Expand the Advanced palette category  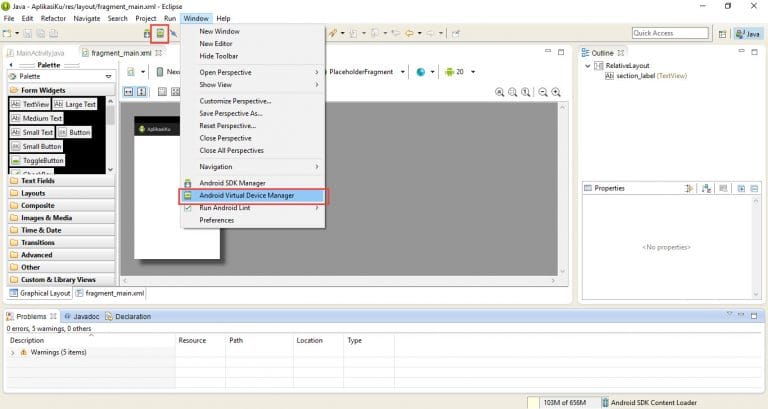[x=62, y=255]
